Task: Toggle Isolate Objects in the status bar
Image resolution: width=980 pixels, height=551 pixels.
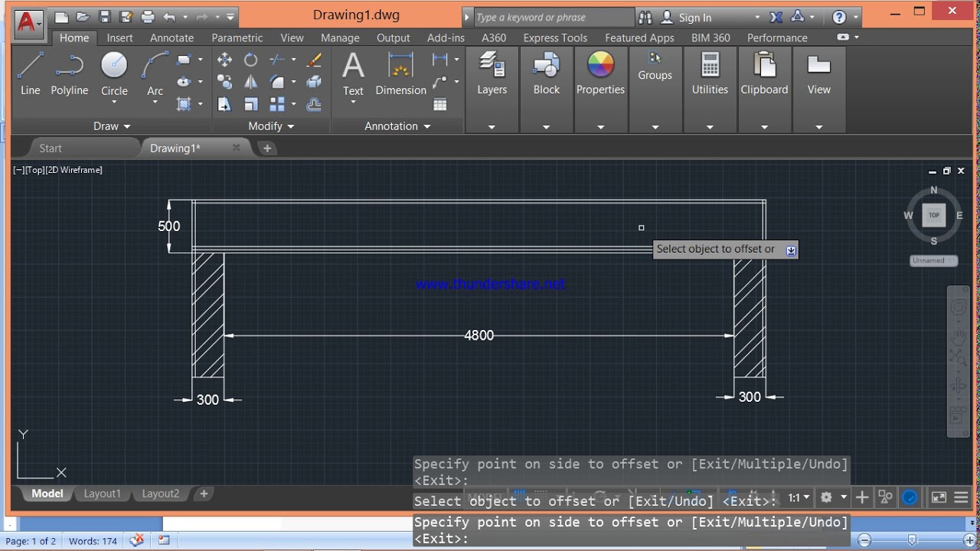Action: [885, 497]
